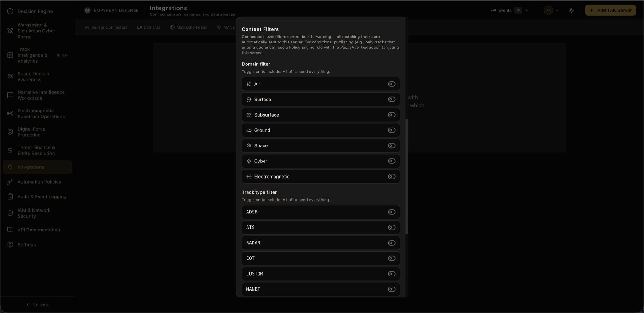Open the Decision Engine sidebar icon
Image resolution: width=644 pixels, height=313 pixels.
pos(10,11)
